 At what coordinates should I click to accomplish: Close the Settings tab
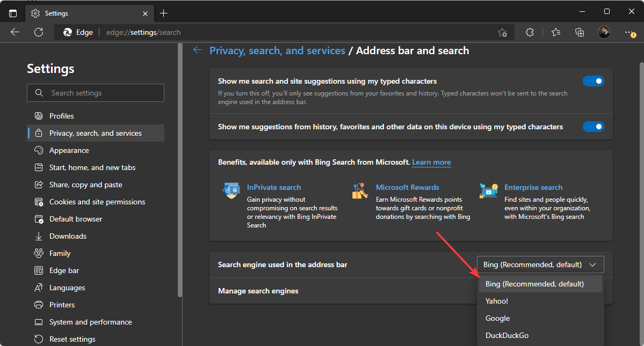(x=146, y=13)
